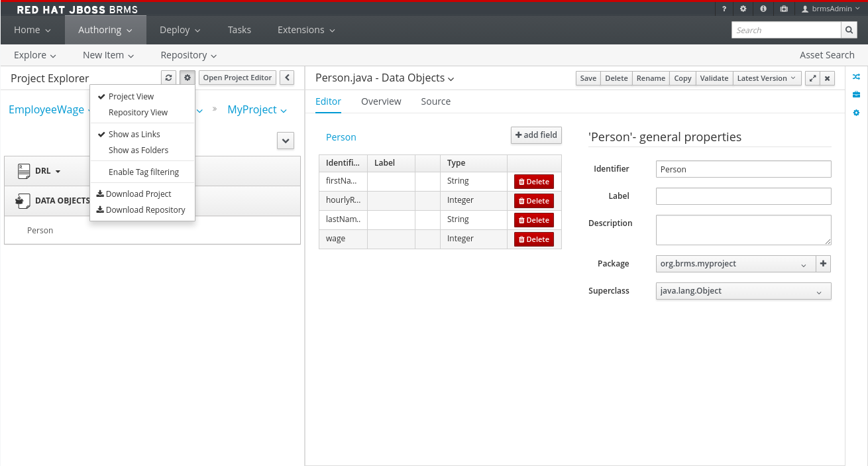Go to Tasks menu item
The height and width of the screenshot is (466, 868).
coord(239,30)
